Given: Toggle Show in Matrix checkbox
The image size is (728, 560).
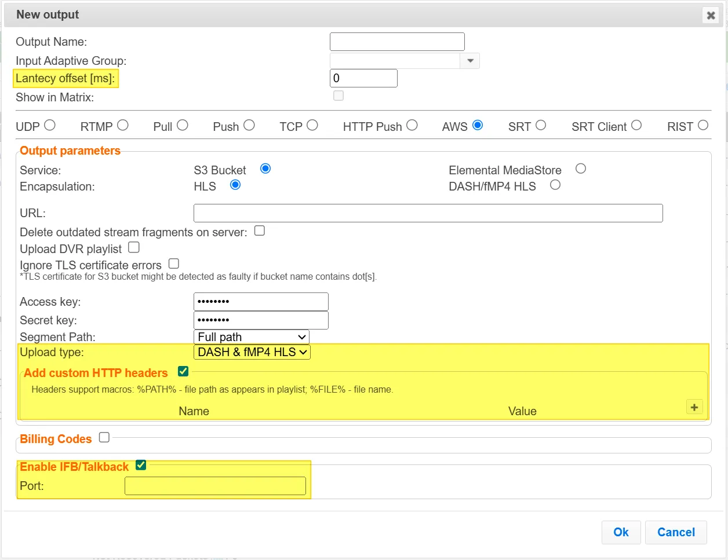Looking at the screenshot, I should tap(338, 96).
